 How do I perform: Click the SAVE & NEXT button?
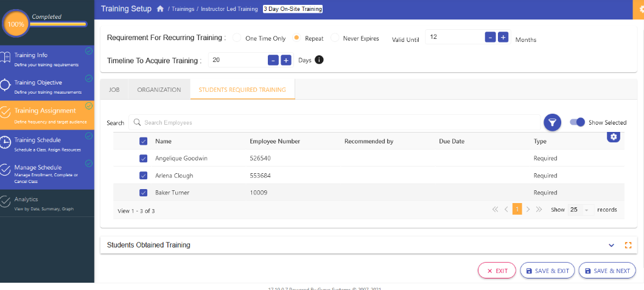(x=607, y=271)
